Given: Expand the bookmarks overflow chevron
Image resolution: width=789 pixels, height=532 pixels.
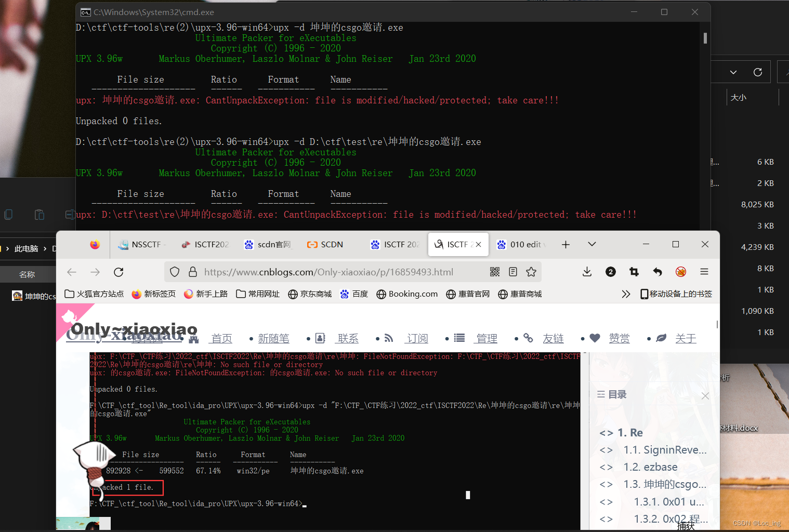Looking at the screenshot, I should [x=626, y=294].
